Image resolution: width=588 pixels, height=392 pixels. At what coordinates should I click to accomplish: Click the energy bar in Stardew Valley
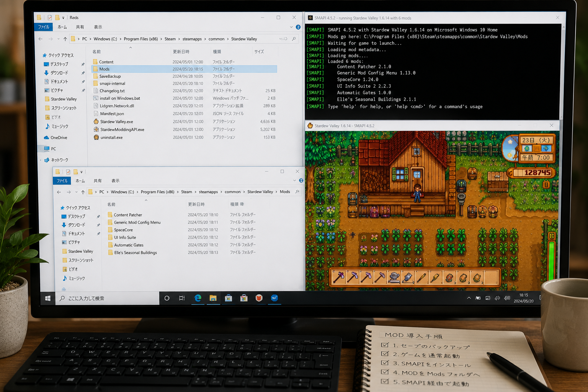click(x=552, y=256)
